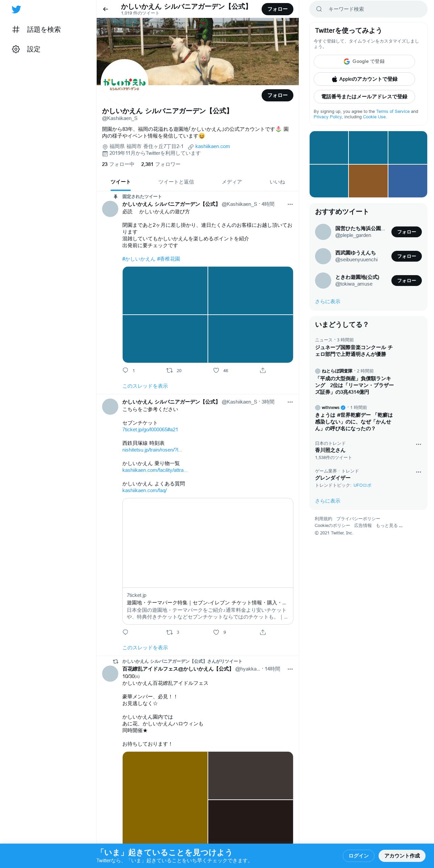The image size is (434, 868).
Task: Open kashiikaen.com/faq/ link
Action: pos(145,490)
